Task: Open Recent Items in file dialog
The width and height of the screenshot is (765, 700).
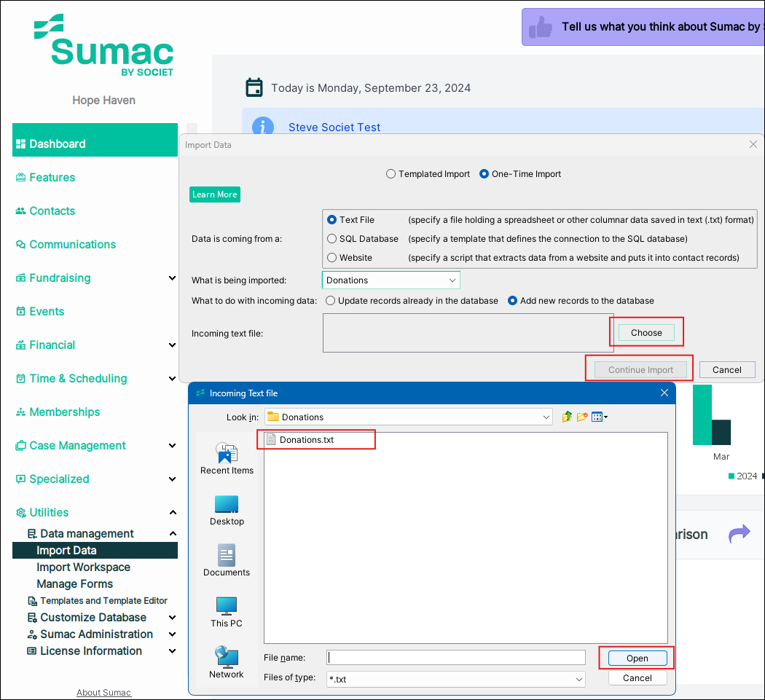Action: (x=227, y=459)
